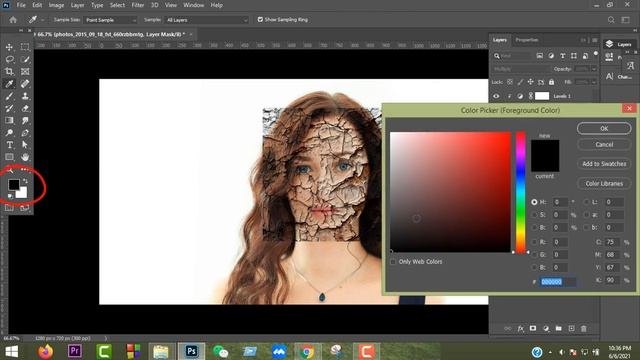The image size is (640, 360).
Task: Open the Filter menu
Action: coord(138,5)
